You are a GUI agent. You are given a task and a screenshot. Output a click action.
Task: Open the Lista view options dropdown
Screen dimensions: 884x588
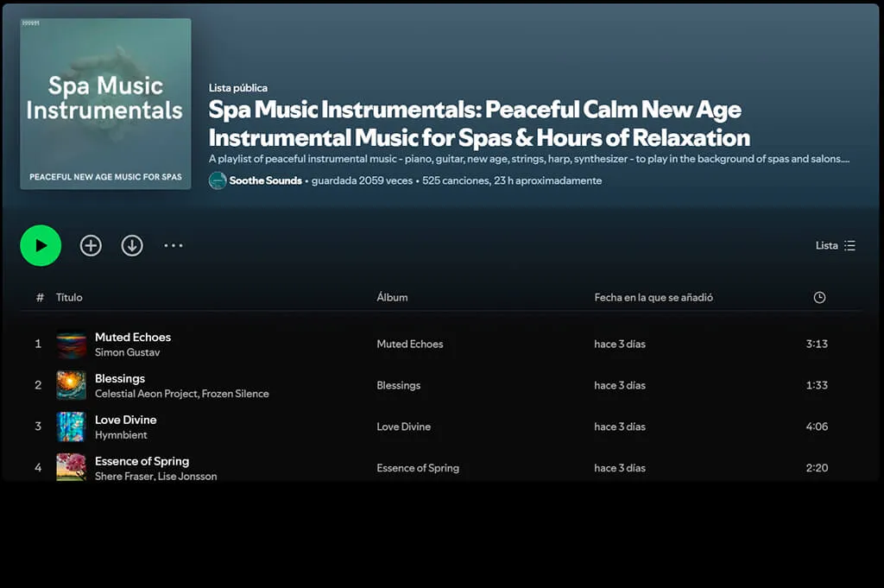point(836,245)
